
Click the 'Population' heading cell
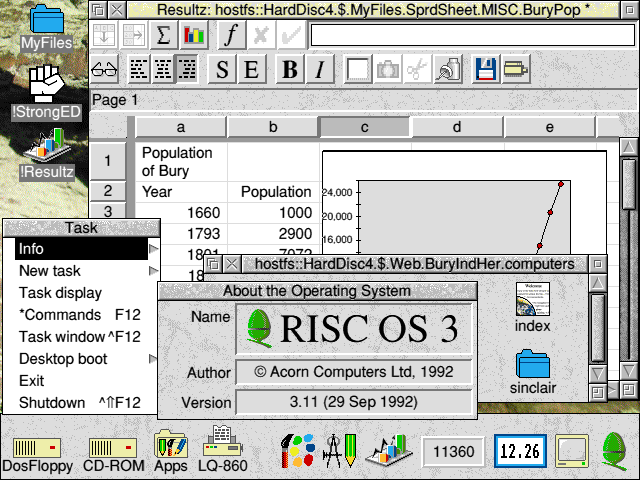[273, 192]
